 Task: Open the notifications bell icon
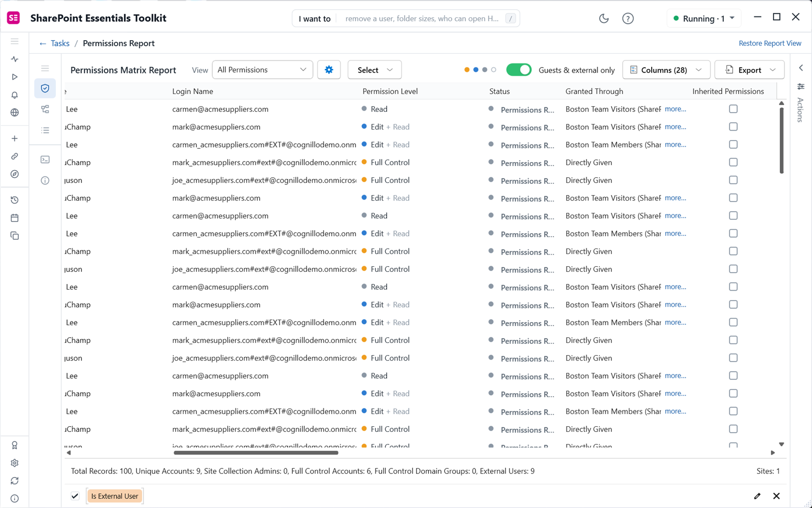click(x=15, y=95)
